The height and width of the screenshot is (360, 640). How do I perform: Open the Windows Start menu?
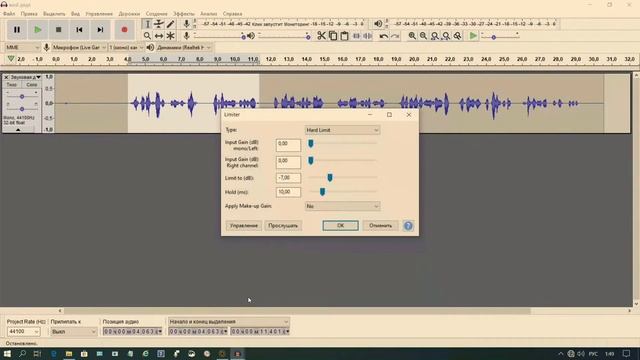[x=7, y=354]
